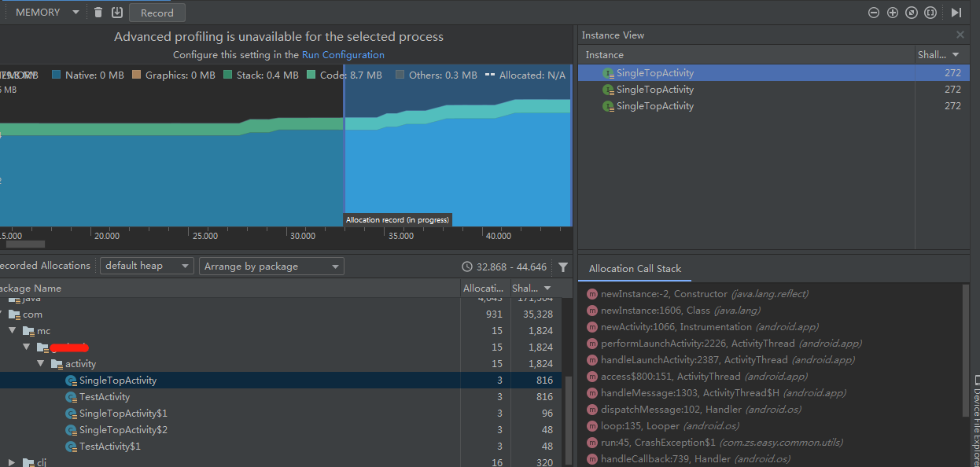The height and width of the screenshot is (467, 980).
Task: Click the Record button
Action: point(157,13)
